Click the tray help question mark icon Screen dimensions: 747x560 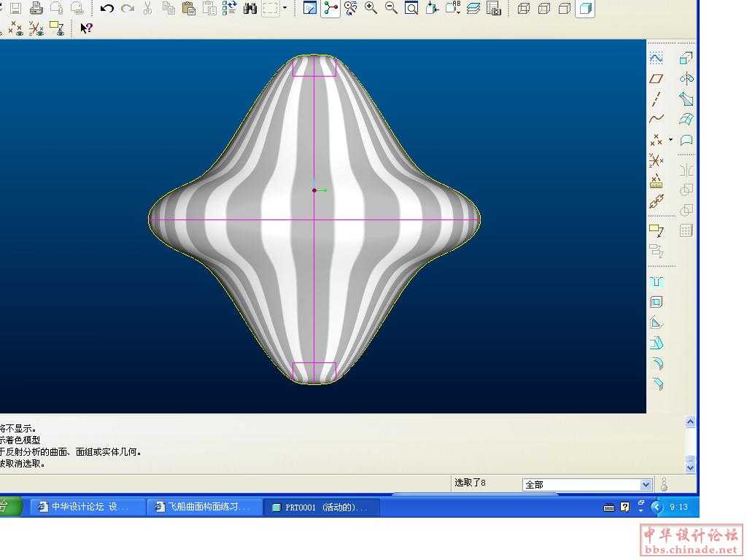(624, 507)
